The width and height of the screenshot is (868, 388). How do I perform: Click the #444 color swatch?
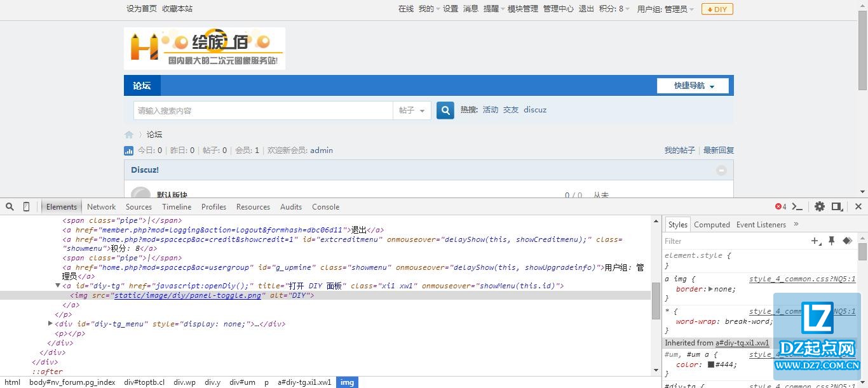pyautogui.click(x=712, y=365)
